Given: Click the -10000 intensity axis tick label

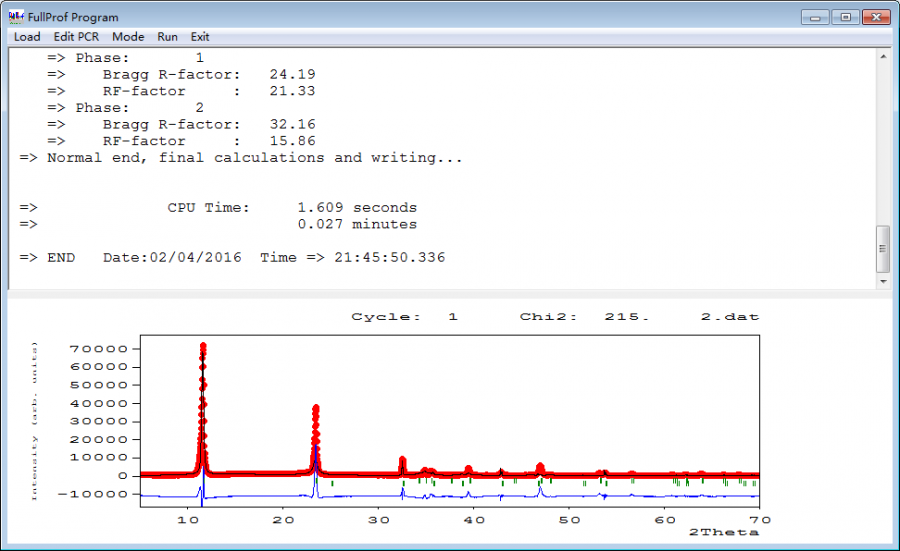Looking at the screenshot, I should point(93,494).
